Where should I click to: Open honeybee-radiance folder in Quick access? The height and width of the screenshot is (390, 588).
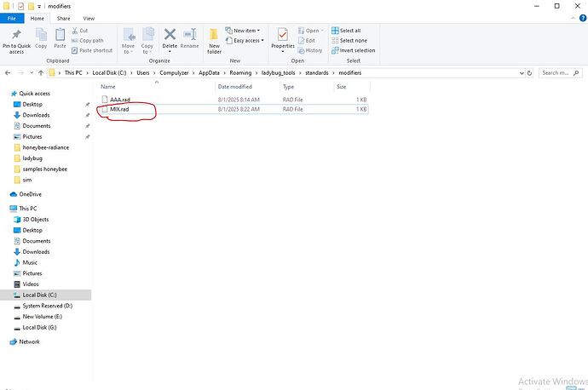(46, 147)
